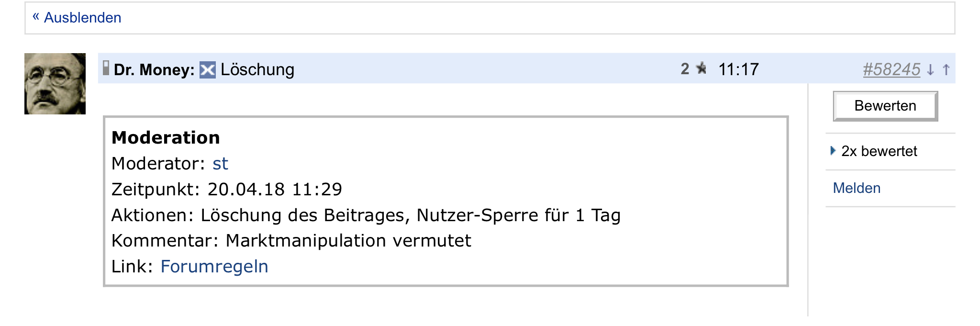Image resolution: width=980 pixels, height=326 pixels.
Task: Click the Moderation heading in the box
Action: (x=166, y=138)
